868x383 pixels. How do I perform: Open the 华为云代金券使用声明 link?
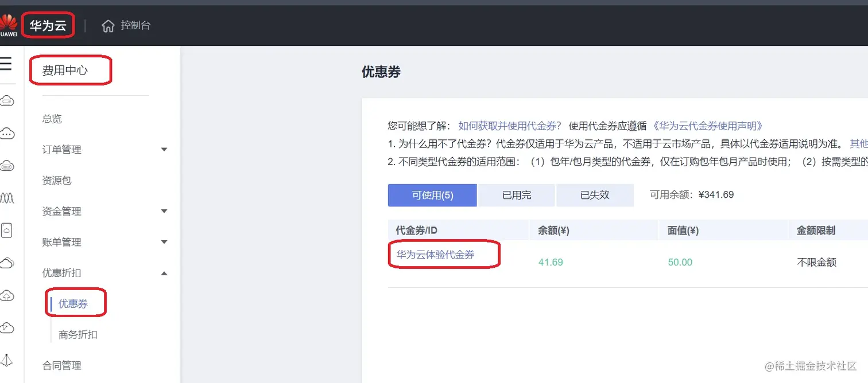708,126
